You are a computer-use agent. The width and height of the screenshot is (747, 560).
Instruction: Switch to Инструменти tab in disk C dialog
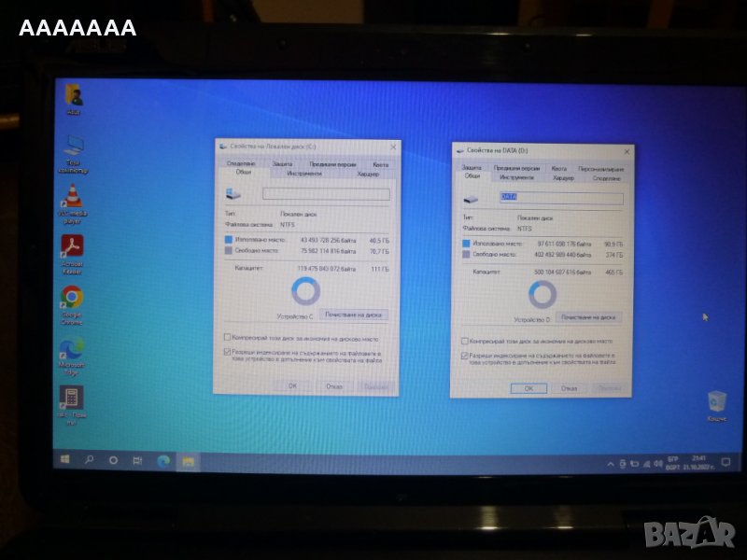pos(304,173)
